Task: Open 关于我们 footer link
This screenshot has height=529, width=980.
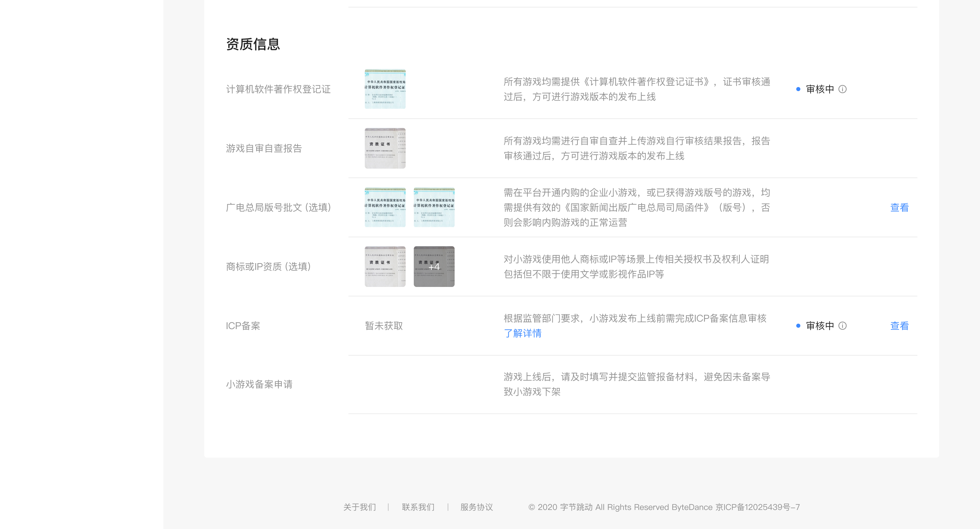Action: click(360, 507)
